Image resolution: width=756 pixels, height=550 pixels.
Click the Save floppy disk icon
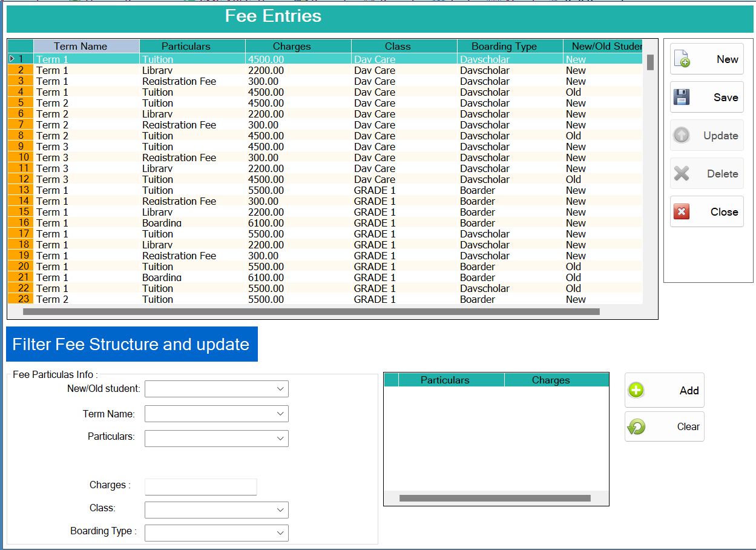pyautogui.click(x=682, y=97)
